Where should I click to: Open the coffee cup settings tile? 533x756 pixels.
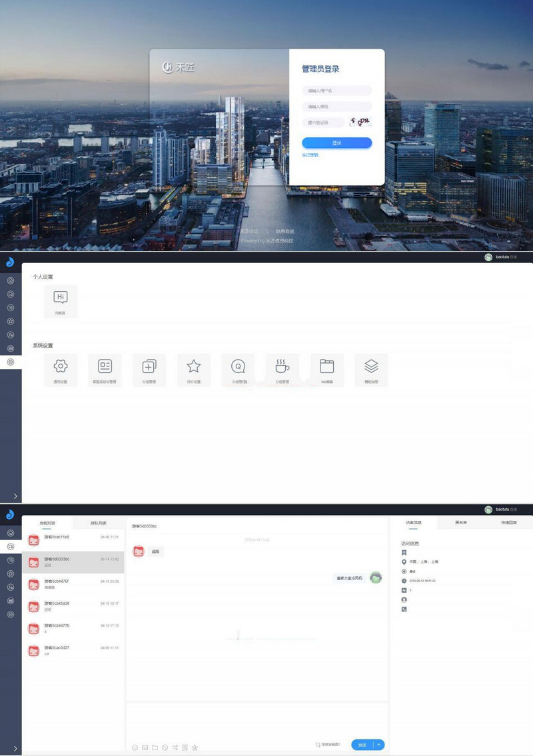pyautogui.click(x=282, y=370)
